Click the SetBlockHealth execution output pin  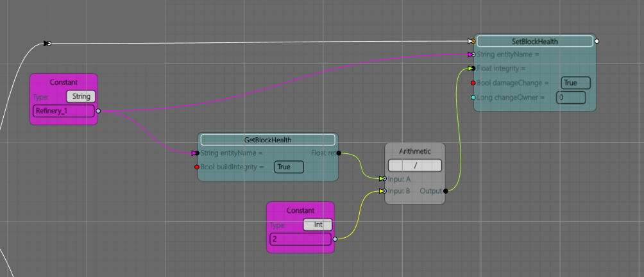click(597, 42)
